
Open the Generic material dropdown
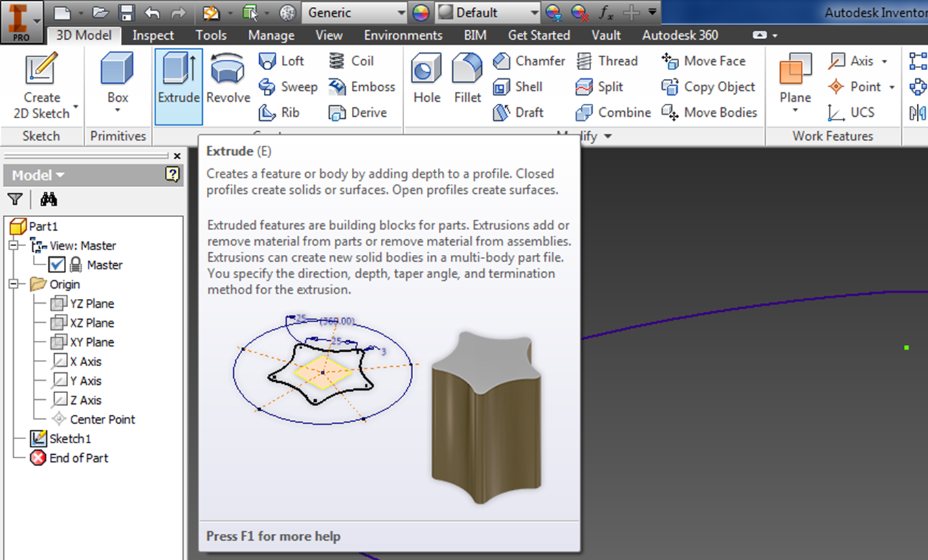click(354, 12)
